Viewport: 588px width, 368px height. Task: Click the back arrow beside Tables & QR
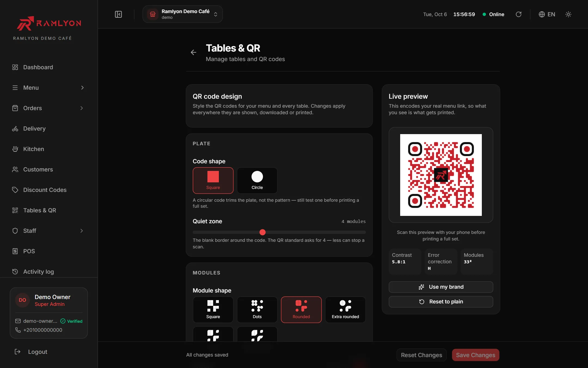pyautogui.click(x=194, y=52)
